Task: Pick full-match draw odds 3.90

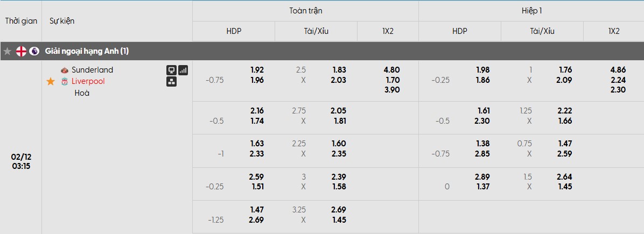Action: coord(393,90)
